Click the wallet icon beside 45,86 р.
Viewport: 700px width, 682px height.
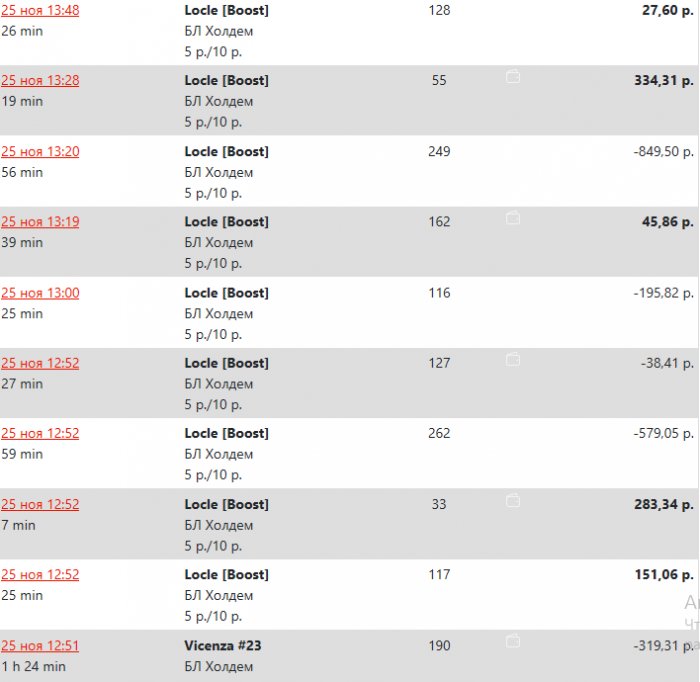pyautogui.click(x=513, y=217)
